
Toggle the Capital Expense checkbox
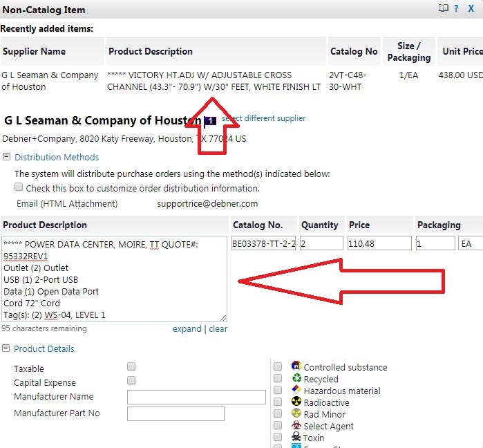(x=131, y=380)
